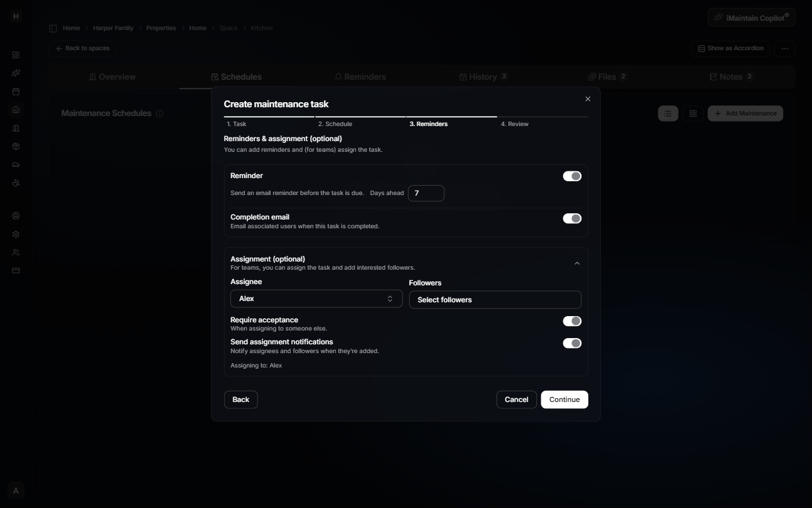Edit the Days ahead value field
The image size is (812, 508).
click(426, 193)
